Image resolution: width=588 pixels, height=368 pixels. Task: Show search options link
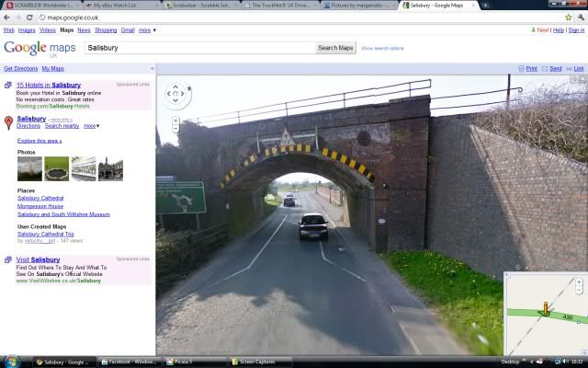click(382, 48)
